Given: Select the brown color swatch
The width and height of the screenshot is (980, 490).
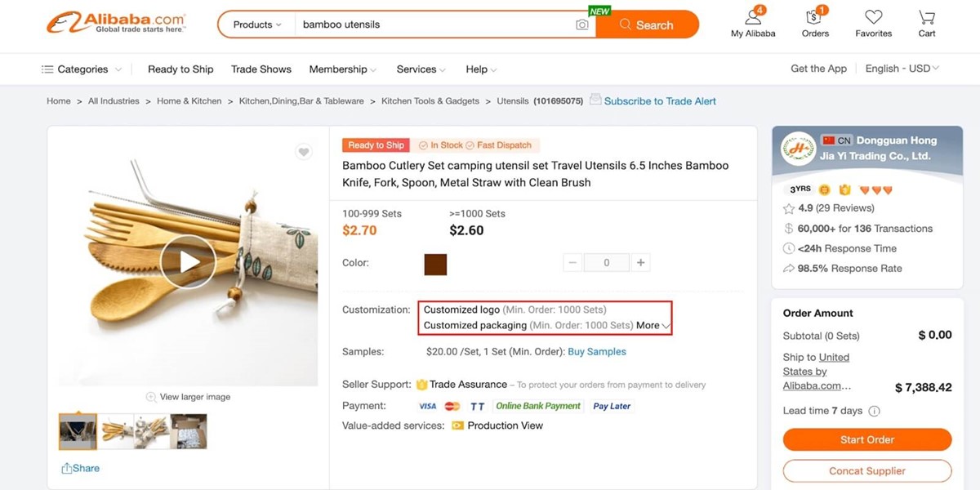Looking at the screenshot, I should coord(435,264).
